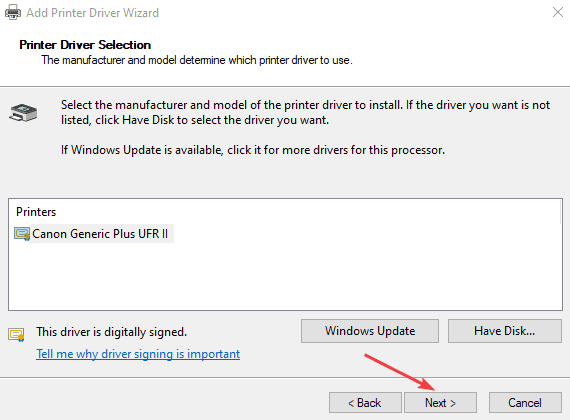Click the 'Printer Driver Selection' heading
Image resolution: width=570 pixels, height=420 pixels.
[85, 45]
